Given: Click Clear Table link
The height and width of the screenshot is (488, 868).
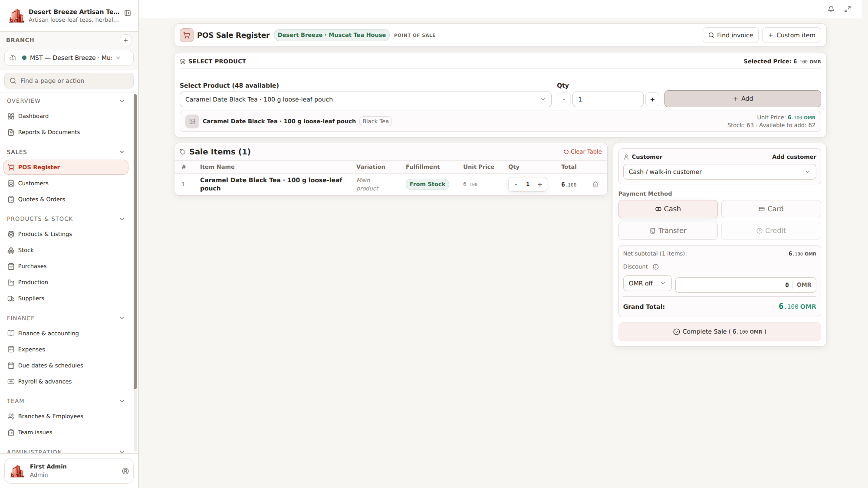Looking at the screenshot, I should coord(582,152).
